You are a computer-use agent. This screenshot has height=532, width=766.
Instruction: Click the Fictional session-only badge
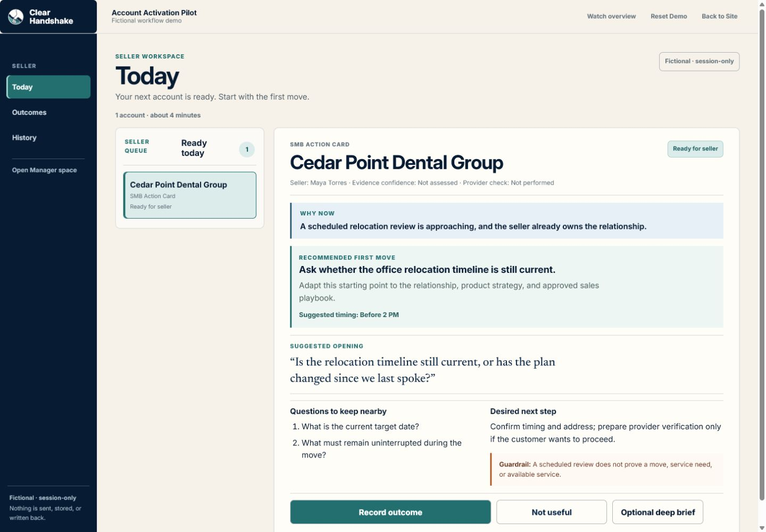(699, 61)
